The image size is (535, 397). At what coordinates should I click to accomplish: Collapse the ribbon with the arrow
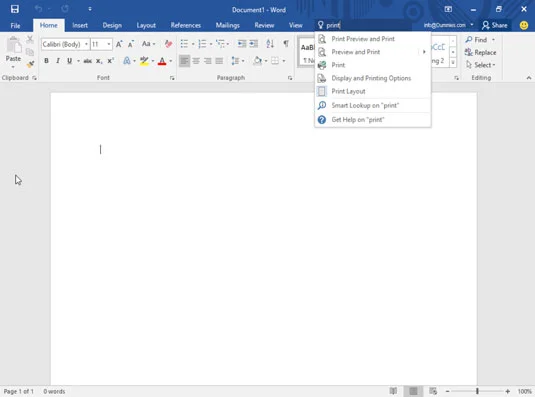pos(529,78)
